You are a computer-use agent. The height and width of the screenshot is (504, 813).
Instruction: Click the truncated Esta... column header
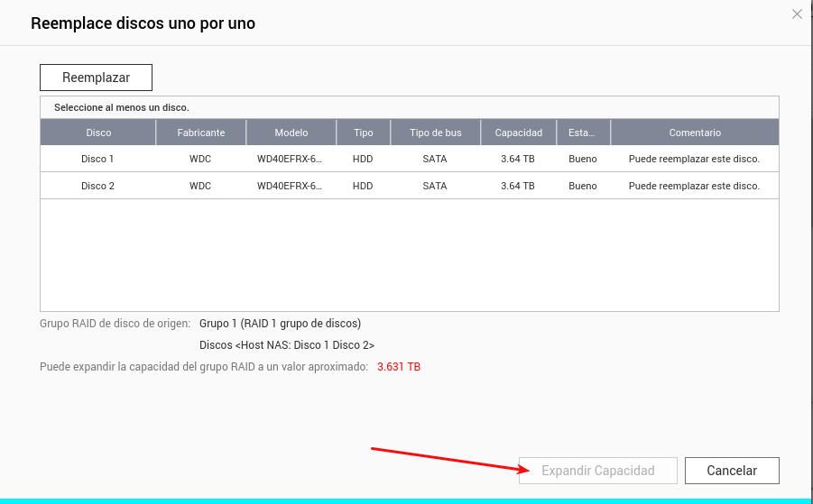pos(582,133)
